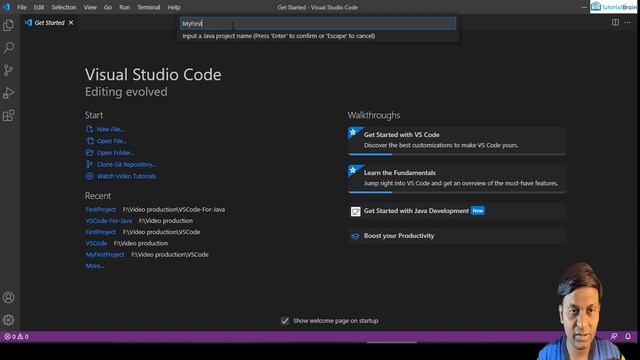Open recent VSCode folder

tap(96, 243)
